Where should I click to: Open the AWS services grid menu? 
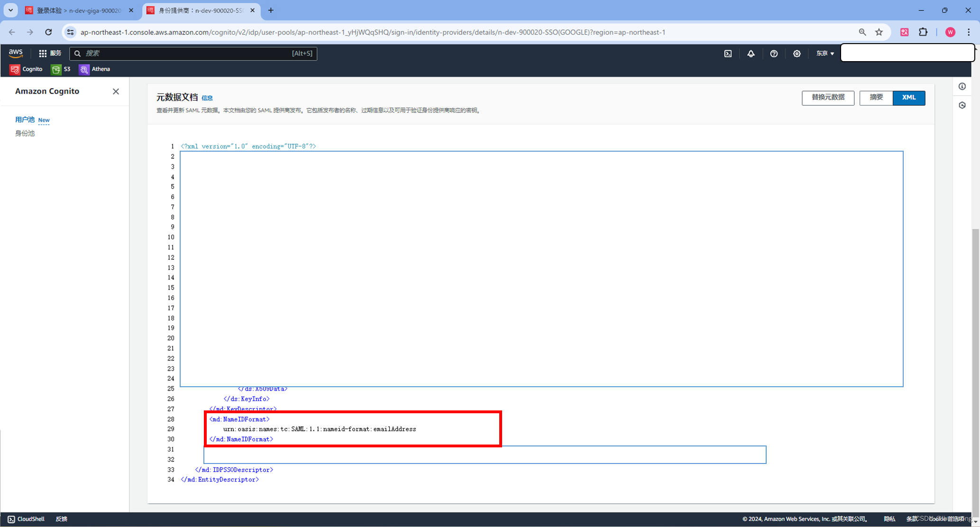49,53
